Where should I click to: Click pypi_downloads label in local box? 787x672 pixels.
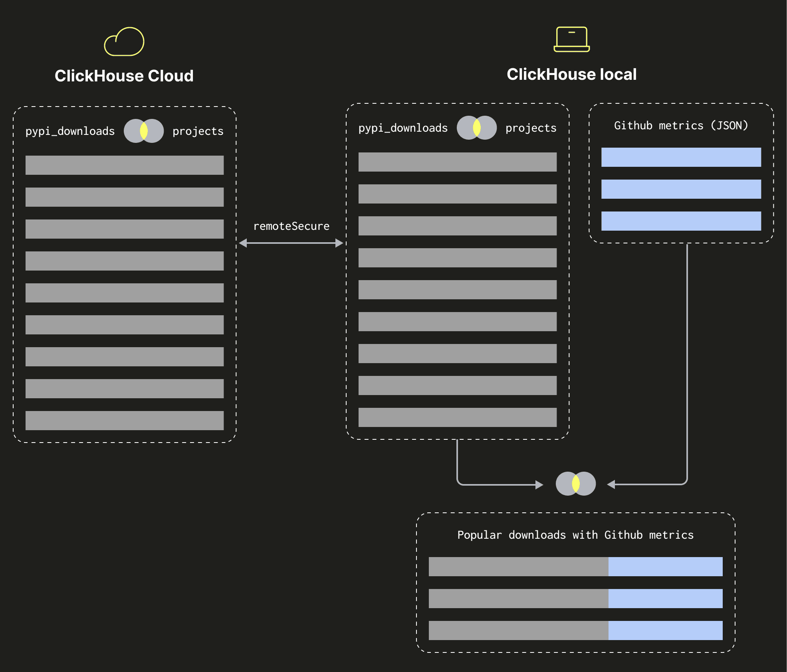coord(403,128)
